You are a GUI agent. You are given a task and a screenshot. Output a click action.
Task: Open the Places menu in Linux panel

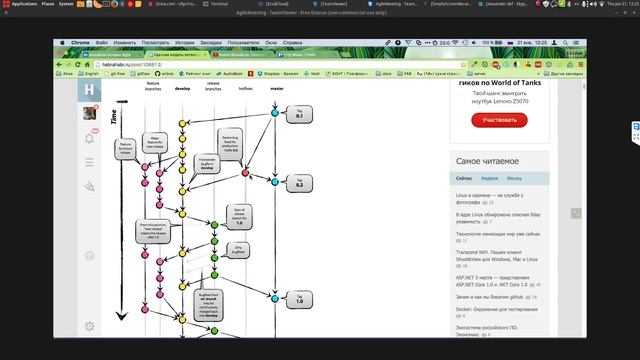point(48,4)
